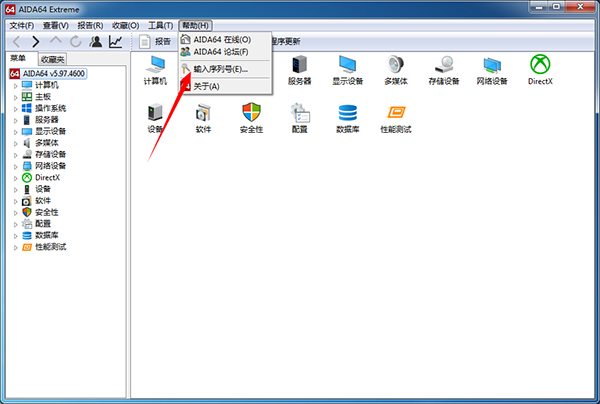Expand the 操作系统 tree node

[x=15, y=109]
